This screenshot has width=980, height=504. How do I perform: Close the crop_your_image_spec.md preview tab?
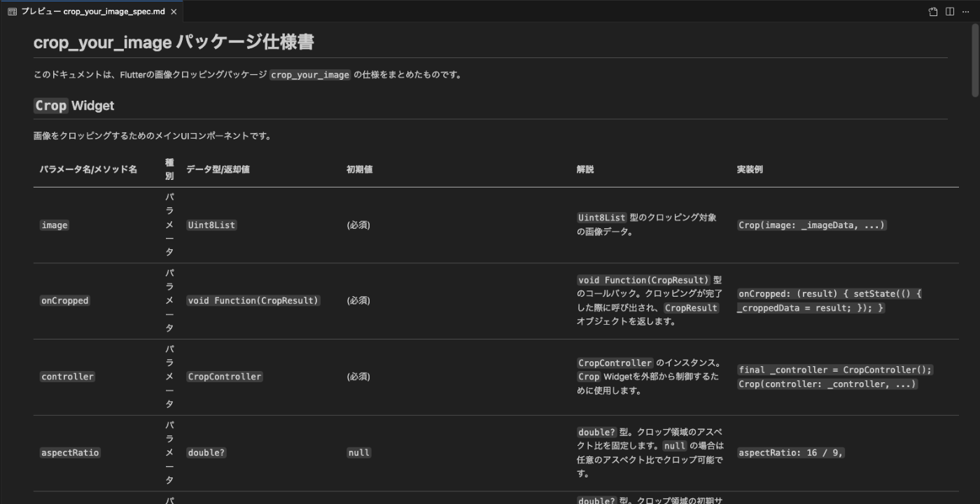click(x=174, y=12)
